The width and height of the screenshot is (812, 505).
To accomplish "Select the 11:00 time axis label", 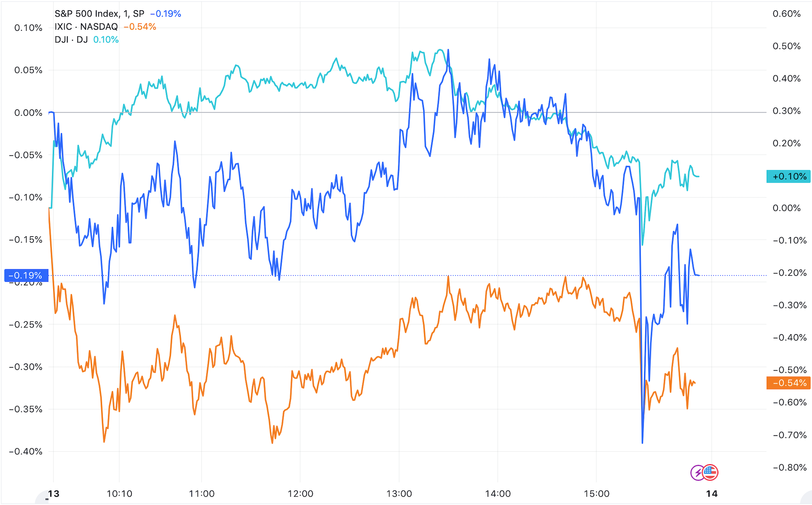I will (x=202, y=494).
